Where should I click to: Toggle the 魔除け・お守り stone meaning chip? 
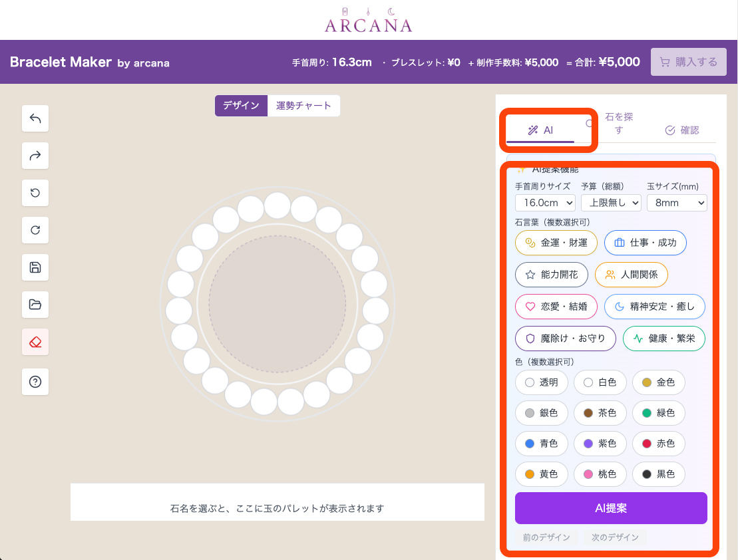coord(565,339)
